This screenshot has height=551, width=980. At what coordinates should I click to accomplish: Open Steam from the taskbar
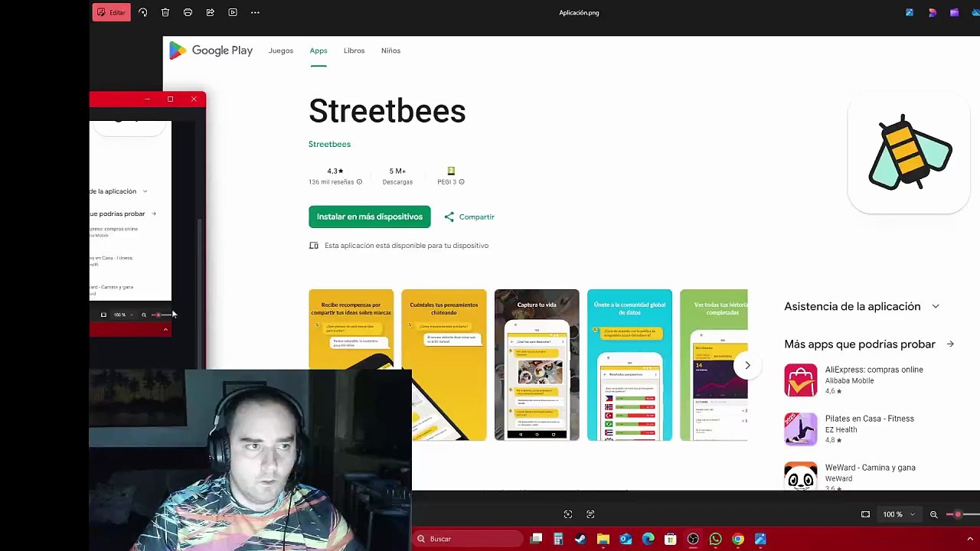point(580,539)
